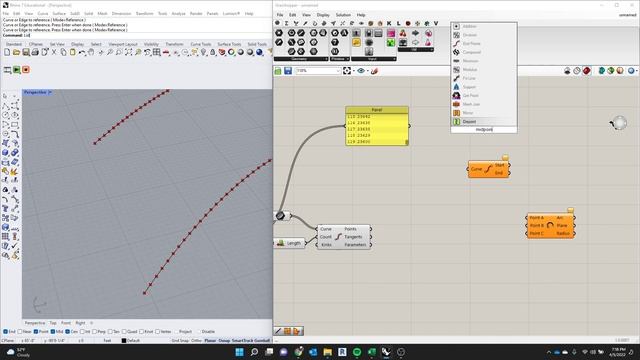640x360 pixels.
Task: Expand the Primitive group dropdown bar
Action: (340, 59)
